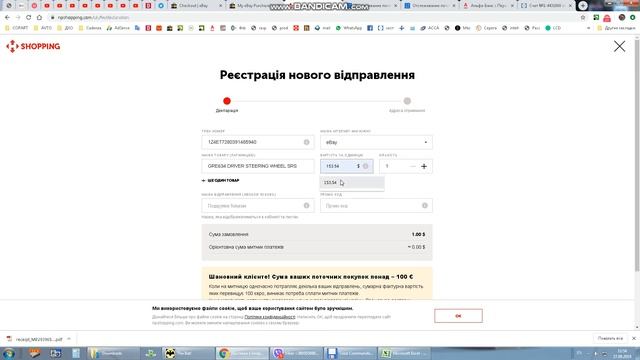Accept cookies with the OK button

458,316
